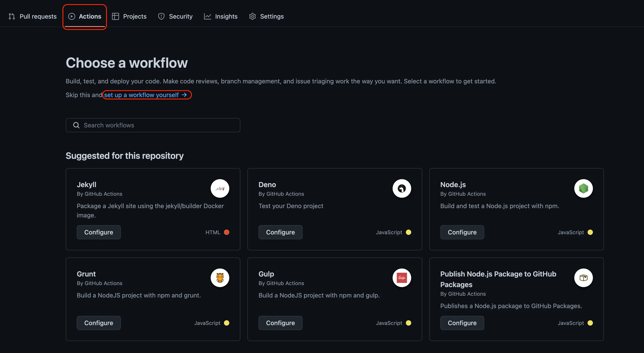The image size is (644, 353).
Task: Click the Jekyll logo icon
Action: (220, 188)
